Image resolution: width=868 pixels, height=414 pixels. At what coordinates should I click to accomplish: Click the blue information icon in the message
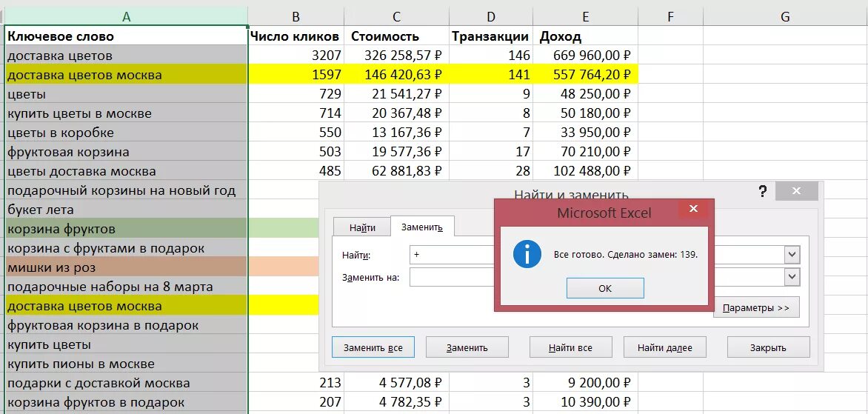point(527,255)
